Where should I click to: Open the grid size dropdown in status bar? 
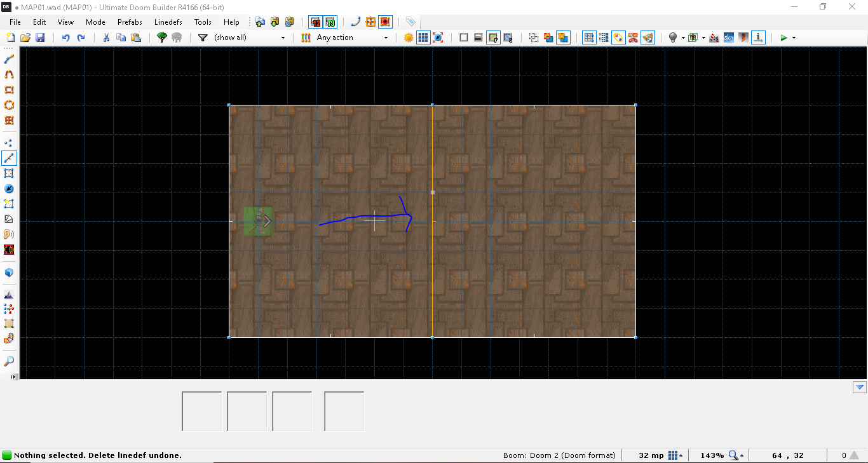676,455
